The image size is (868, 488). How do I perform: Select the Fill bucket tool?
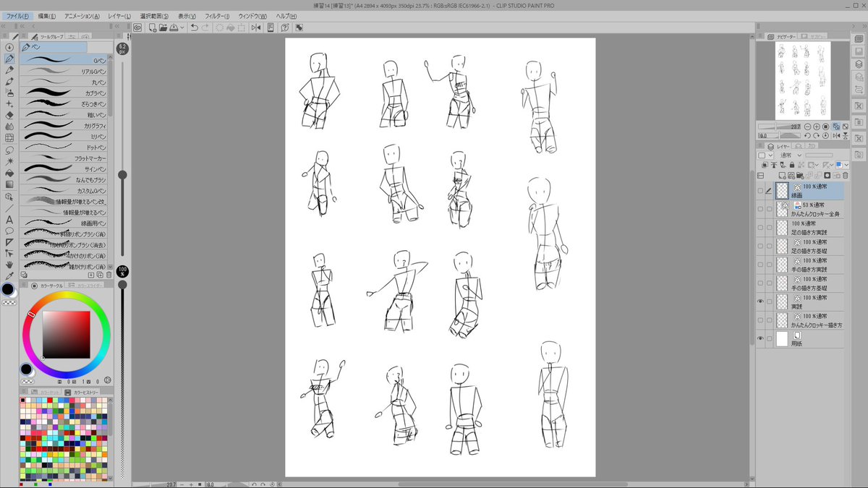9,173
